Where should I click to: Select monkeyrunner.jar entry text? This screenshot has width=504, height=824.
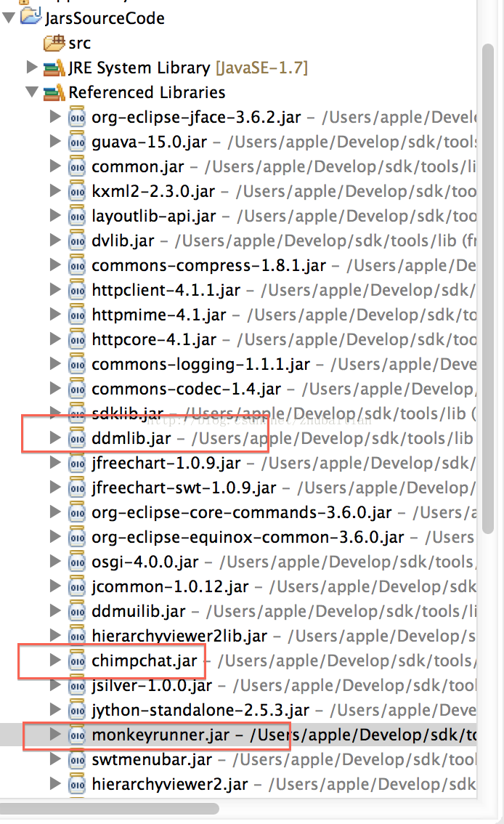pyautogui.click(x=160, y=735)
